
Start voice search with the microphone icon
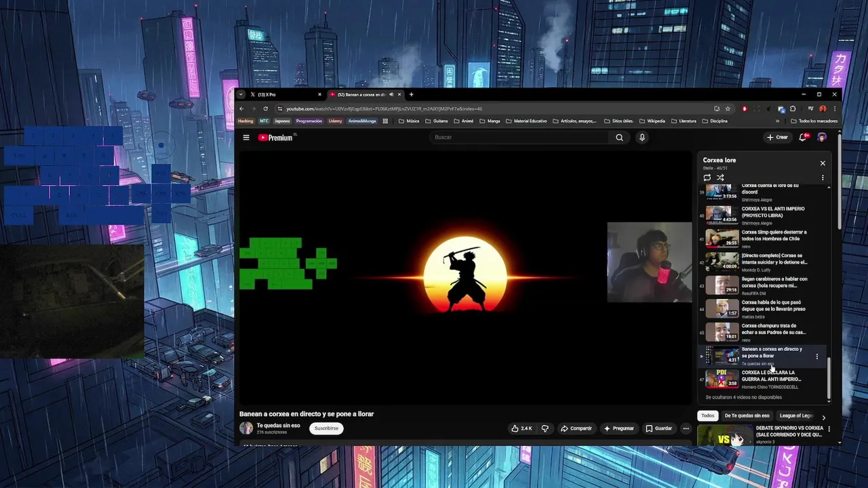tap(642, 138)
